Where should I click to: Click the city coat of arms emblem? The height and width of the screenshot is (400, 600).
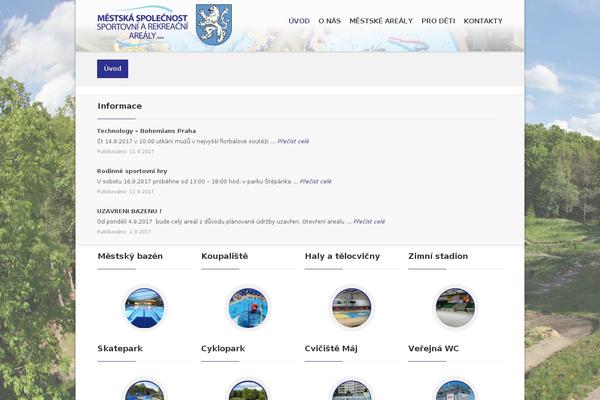[214, 25]
